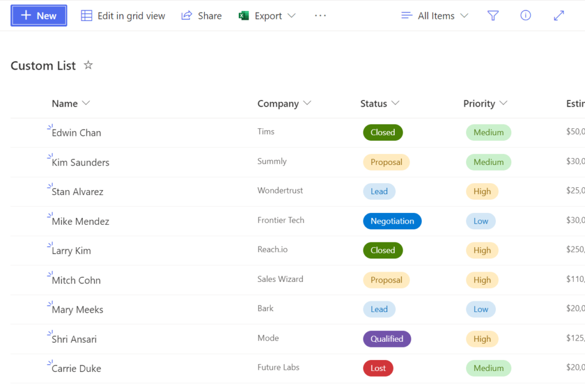
Task: Click the Wondertrust company cell
Action: (280, 191)
